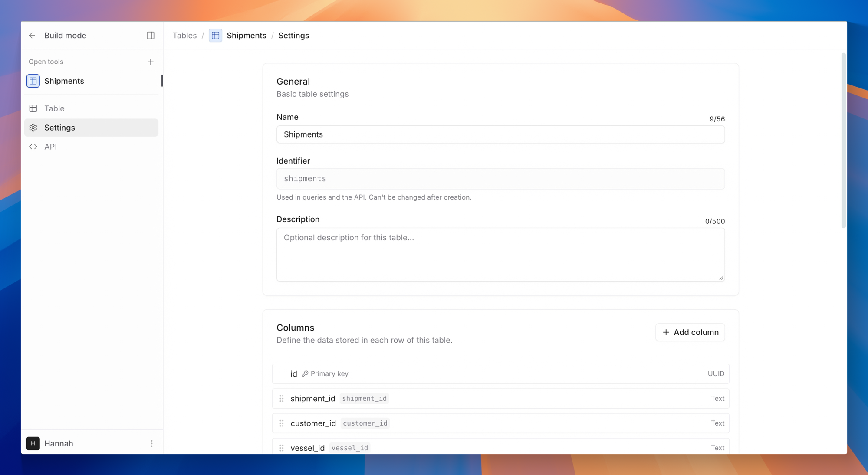Image resolution: width=868 pixels, height=475 pixels.
Task: Click the description textarea resize grip
Action: coord(721,278)
